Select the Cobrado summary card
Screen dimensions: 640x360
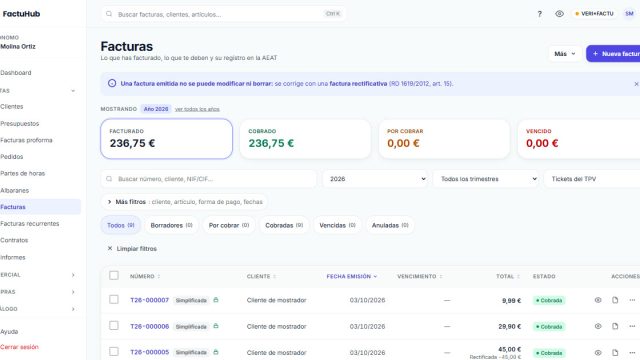click(x=305, y=139)
